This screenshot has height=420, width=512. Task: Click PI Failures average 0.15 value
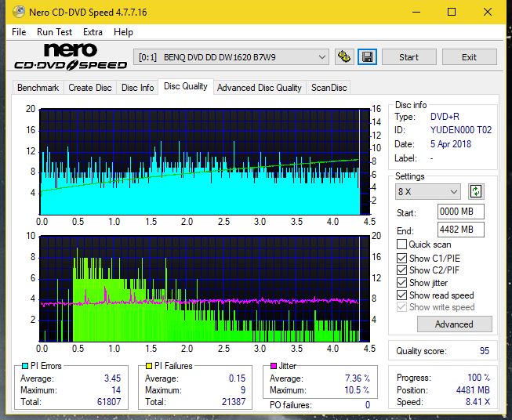tap(237, 378)
